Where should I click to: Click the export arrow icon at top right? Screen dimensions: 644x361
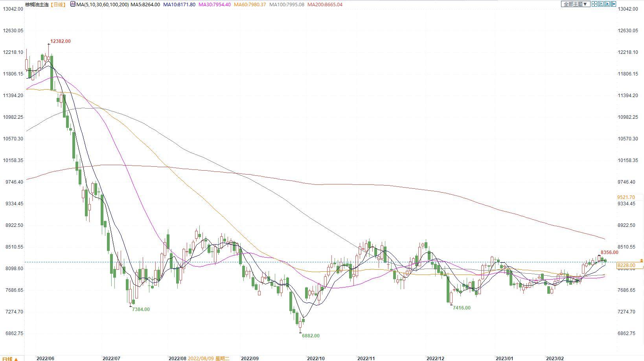613,4
